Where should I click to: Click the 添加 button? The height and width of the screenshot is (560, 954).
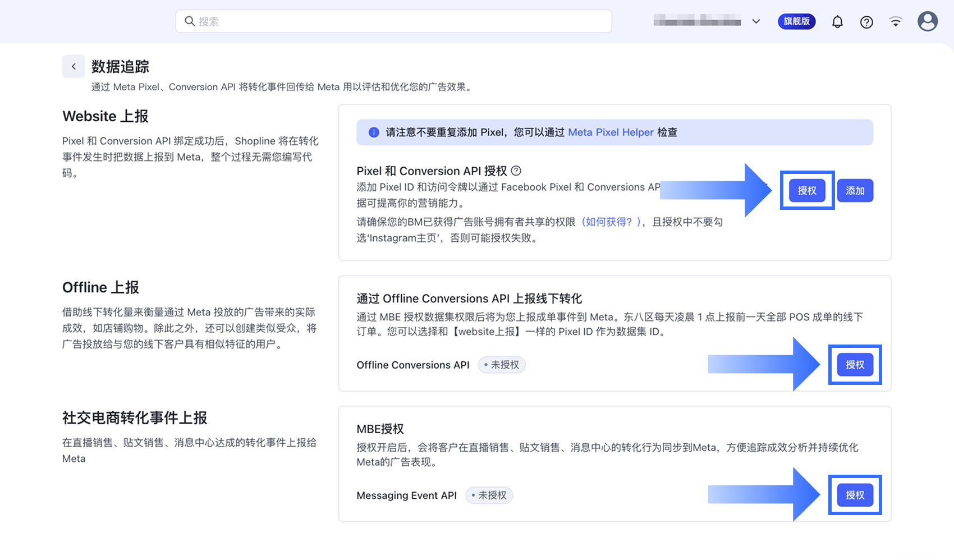point(855,191)
